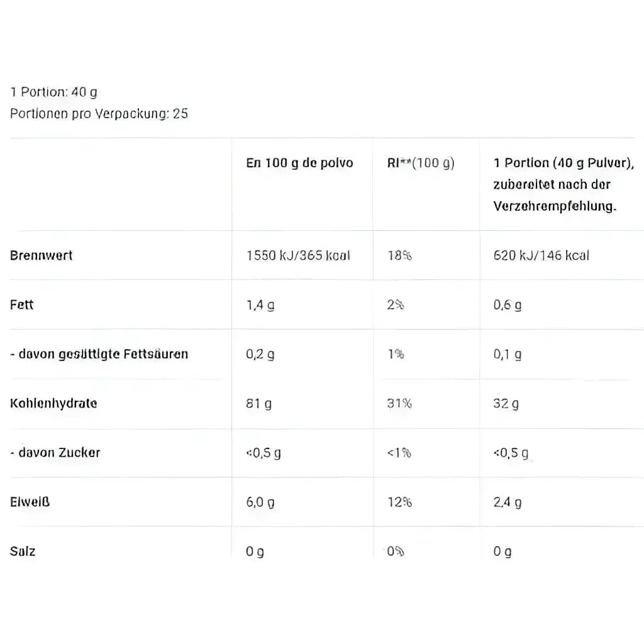The image size is (644, 644).
Task: Click the '12%' protein RI value
Action: (x=399, y=502)
